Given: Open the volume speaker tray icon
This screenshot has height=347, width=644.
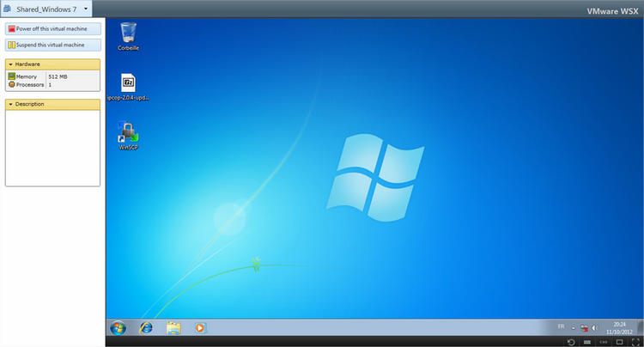Looking at the screenshot, I should (595, 328).
